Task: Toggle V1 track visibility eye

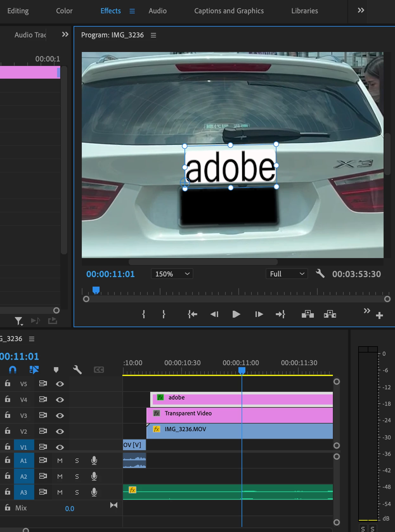Action: point(60,447)
